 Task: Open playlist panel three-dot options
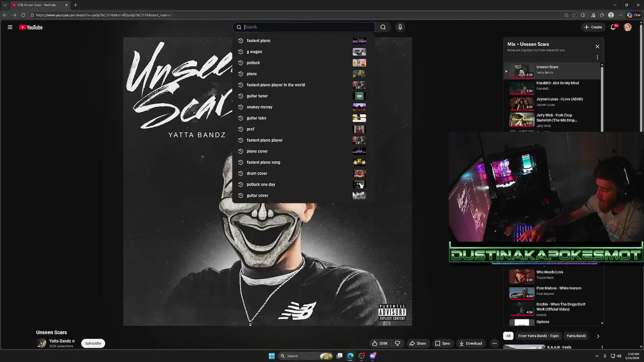click(x=597, y=57)
